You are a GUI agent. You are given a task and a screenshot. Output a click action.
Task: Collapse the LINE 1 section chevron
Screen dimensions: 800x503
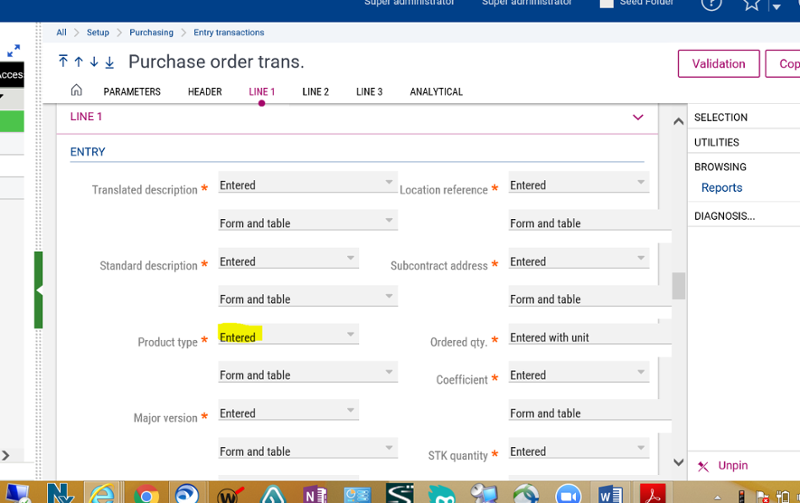(639, 117)
